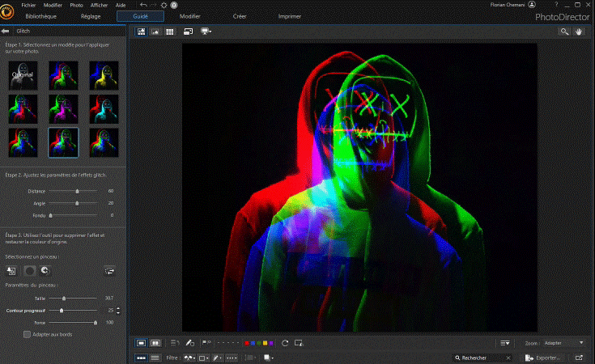
Task: Click the Fondu slider handle
Action: (50, 215)
